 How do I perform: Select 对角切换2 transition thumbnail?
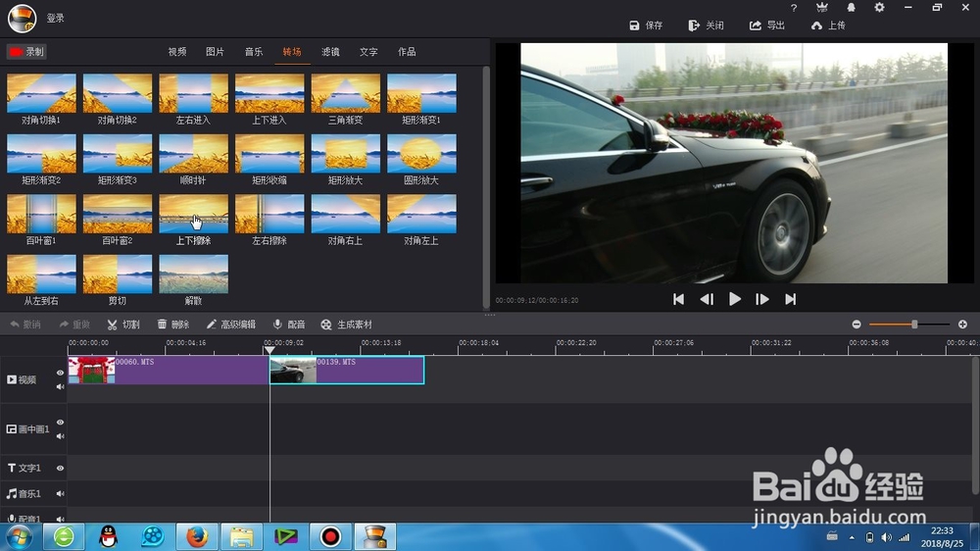(x=118, y=93)
